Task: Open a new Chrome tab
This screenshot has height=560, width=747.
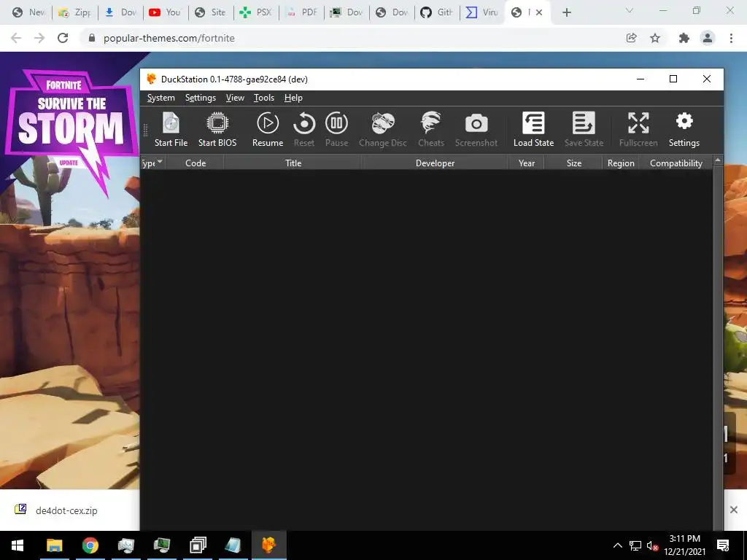Action: coord(566,12)
